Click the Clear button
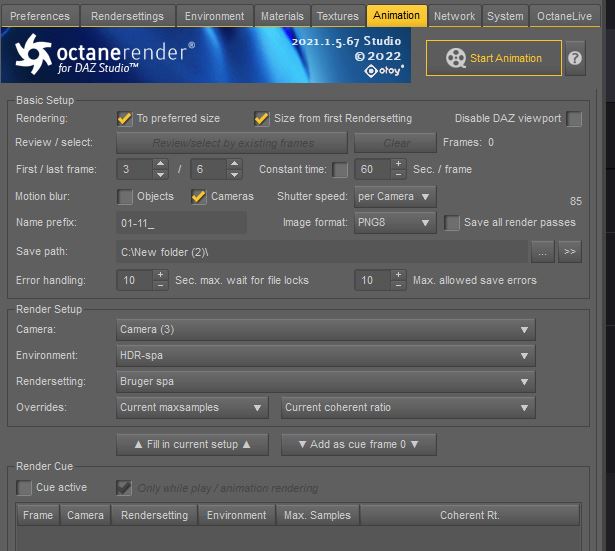The width and height of the screenshot is (615, 551). click(395, 143)
